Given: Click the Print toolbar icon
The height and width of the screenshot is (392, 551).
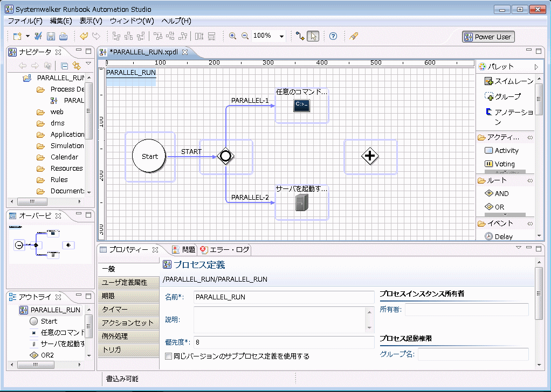Looking at the screenshot, I should 63,36.
